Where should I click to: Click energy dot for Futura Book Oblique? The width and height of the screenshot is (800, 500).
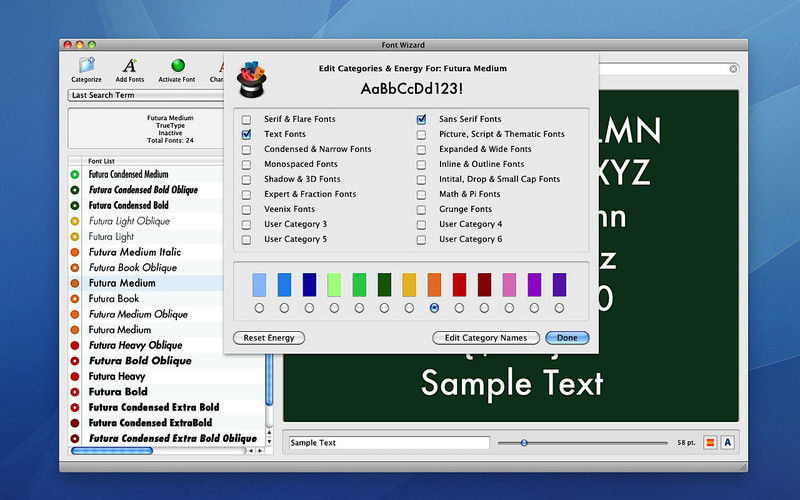(75, 268)
